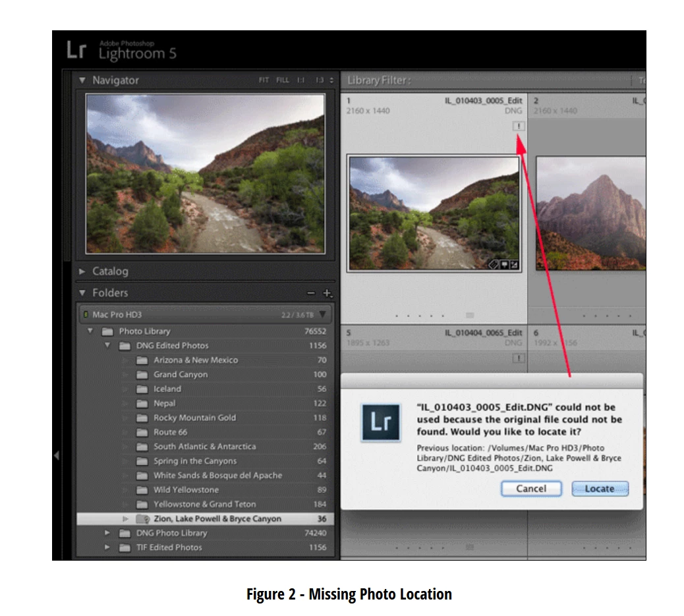Collapse the DNG Edited Photos folder
This screenshot has width=684, height=616.
(x=108, y=345)
